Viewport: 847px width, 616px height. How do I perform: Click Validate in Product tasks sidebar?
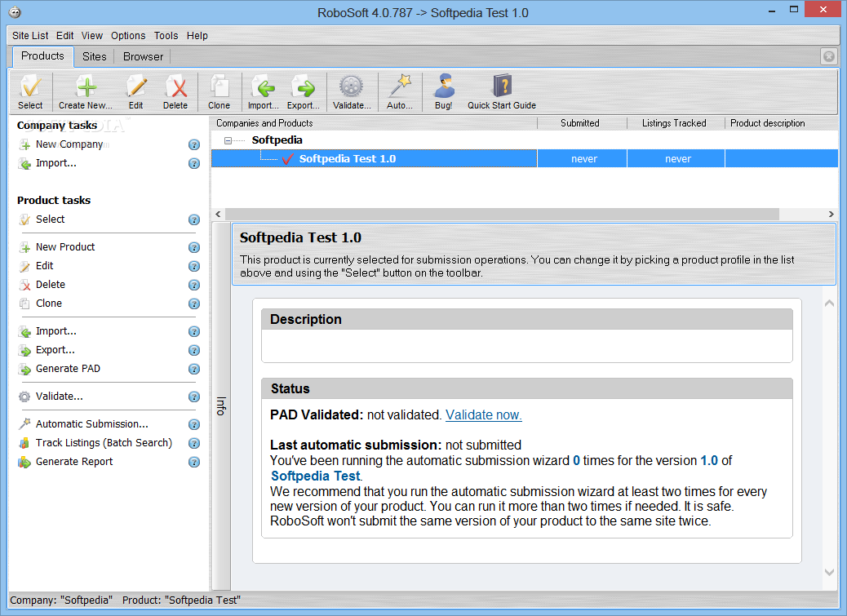pos(60,397)
